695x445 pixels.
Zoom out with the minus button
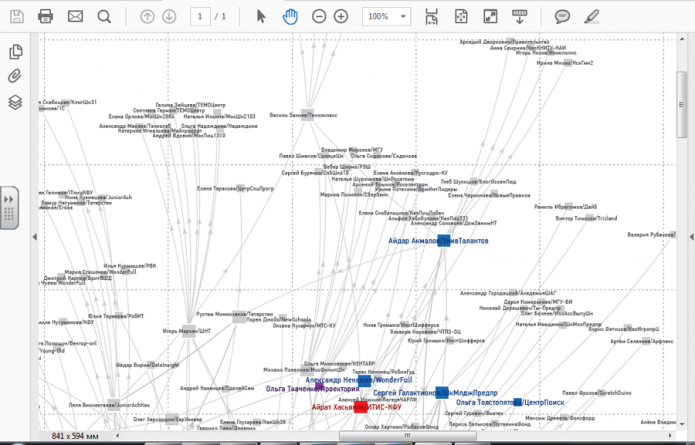(x=318, y=16)
